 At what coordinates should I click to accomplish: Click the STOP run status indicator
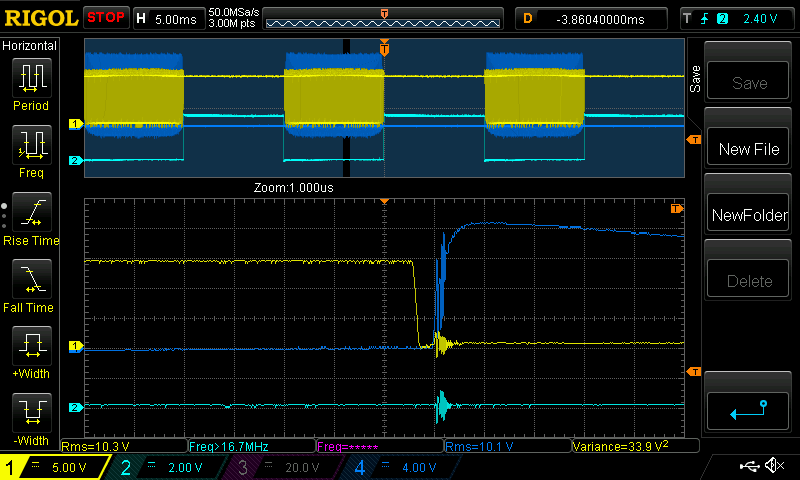click(105, 17)
